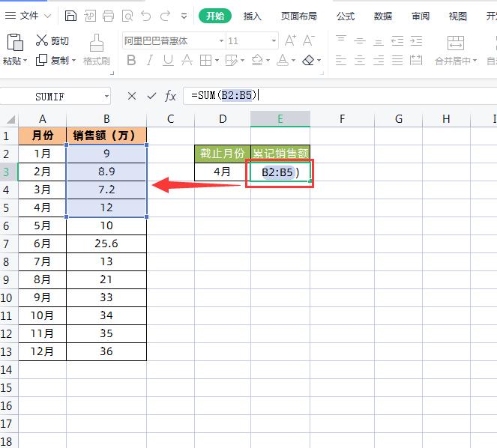This screenshot has width=497, height=448.
Task: Toggle strikethrough text style
Action: click(x=187, y=60)
